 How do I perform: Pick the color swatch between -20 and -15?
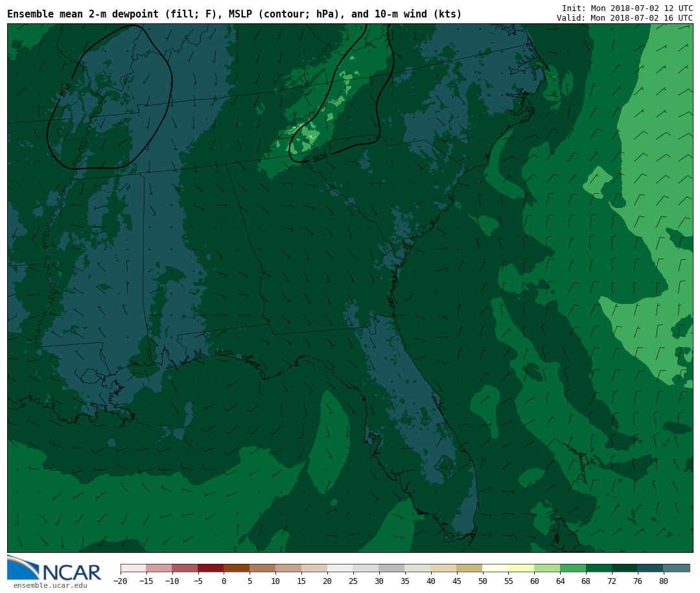[134, 568]
